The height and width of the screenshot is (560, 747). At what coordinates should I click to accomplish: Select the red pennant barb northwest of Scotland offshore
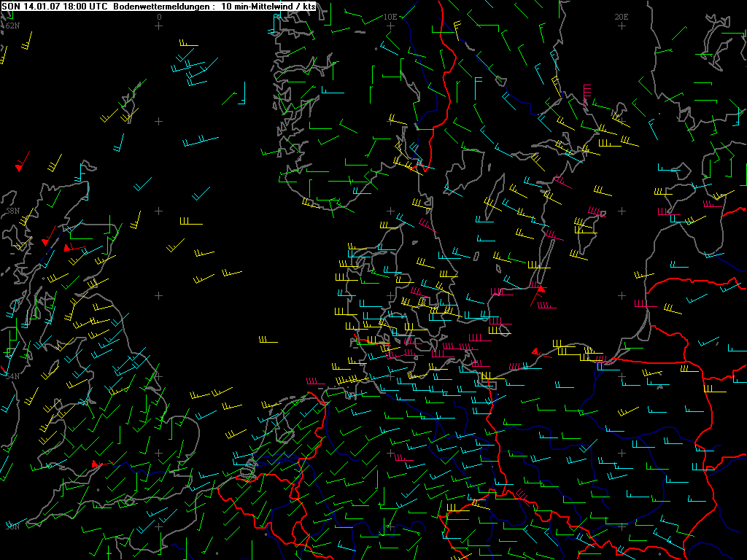[20, 165]
